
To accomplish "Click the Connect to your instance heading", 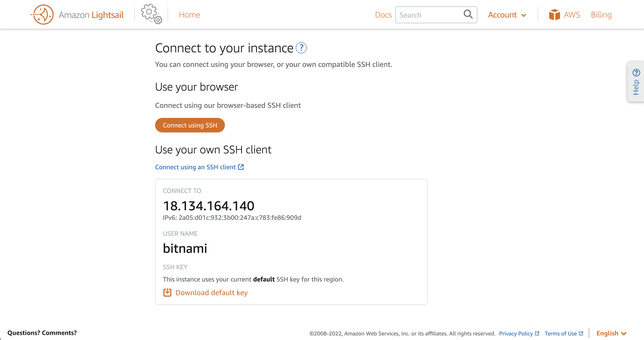I will click(224, 48).
